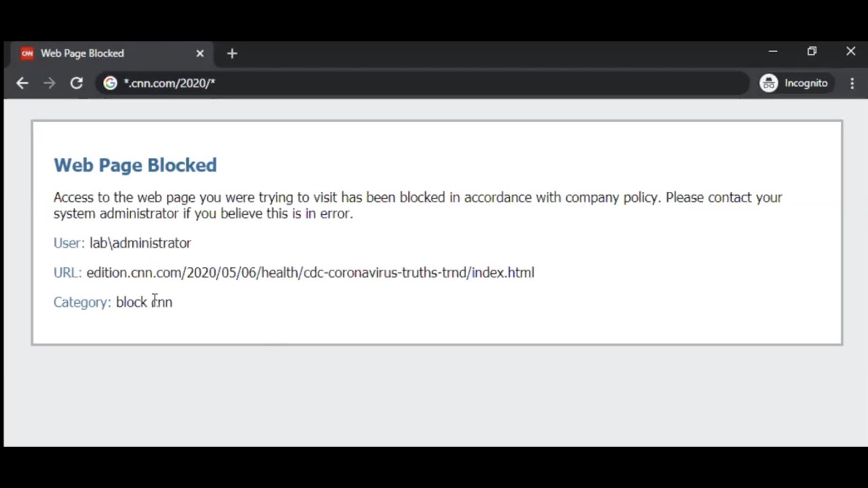Click the block cnn category value
Viewport: 868px width, 488px height.
pos(144,302)
